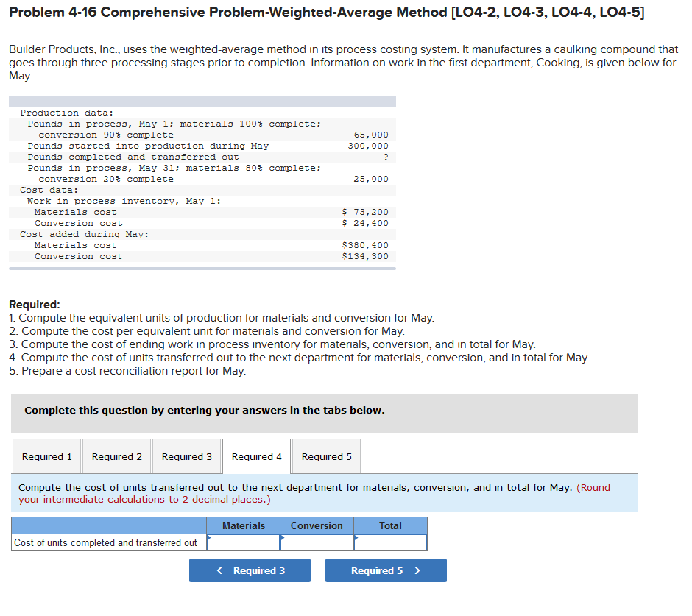The image size is (692, 616).
Task: Select the Required 4 tab
Action: click(256, 456)
